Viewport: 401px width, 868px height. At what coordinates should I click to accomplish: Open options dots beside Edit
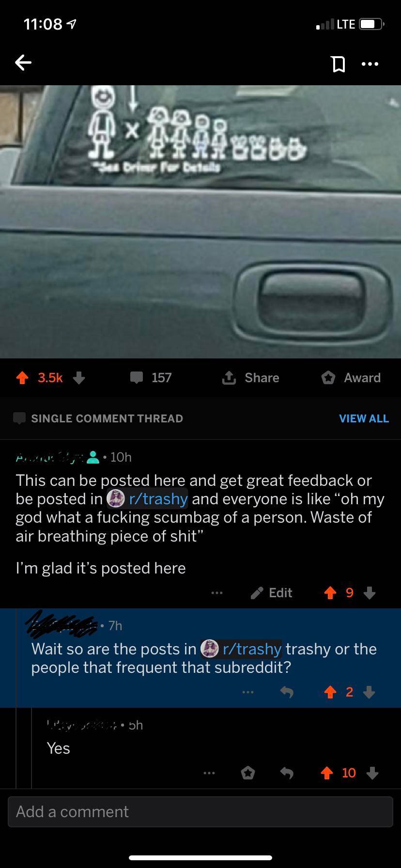217,593
